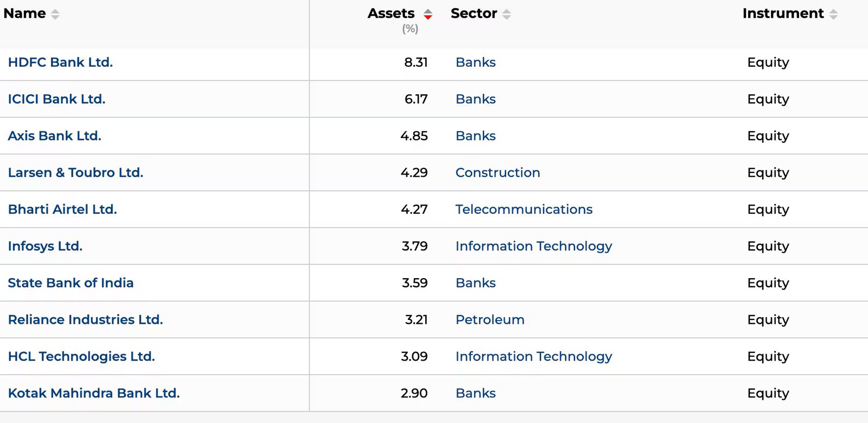This screenshot has width=868, height=423.
Task: Open the Telecommunications sector link
Action: tap(524, 209)
